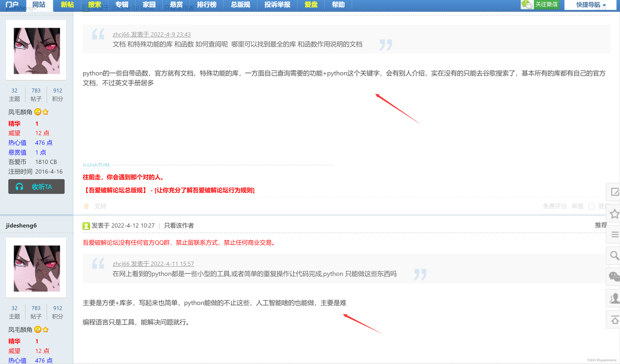620x364 pixels.
Task: Open the 投诉举报 navigation item
Action: 277,4
